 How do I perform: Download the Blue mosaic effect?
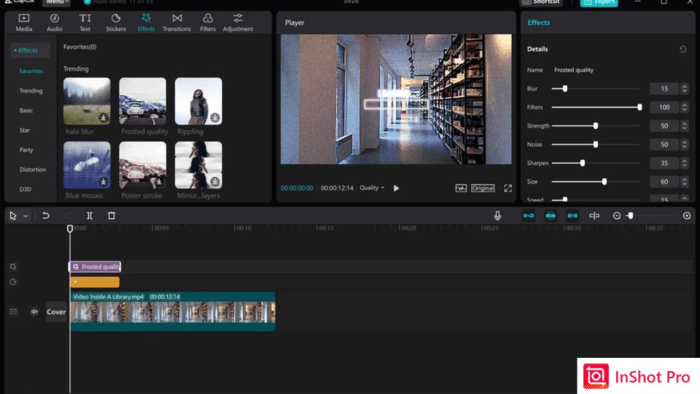coord(103,182)
